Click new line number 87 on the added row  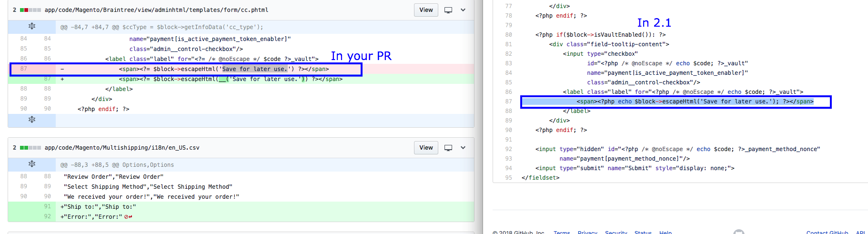[x=47, y=79]
